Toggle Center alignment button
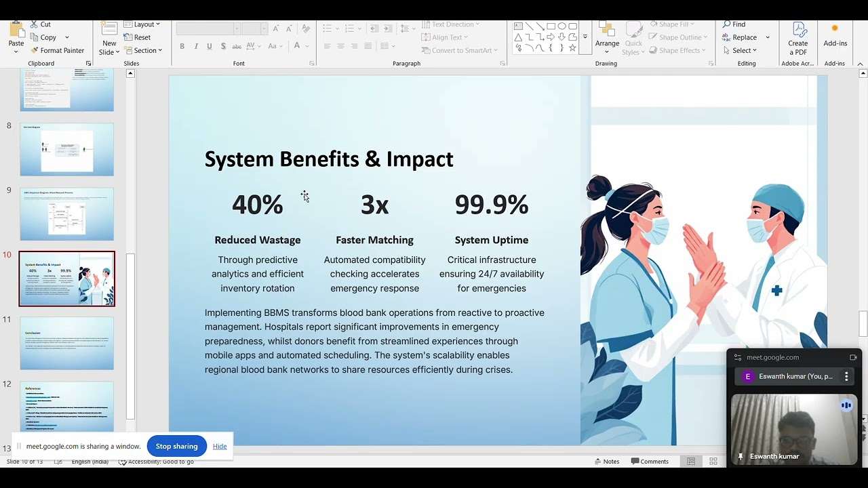Image resolution: width=868 pixels, height=488 pixels. pos(340,46)
